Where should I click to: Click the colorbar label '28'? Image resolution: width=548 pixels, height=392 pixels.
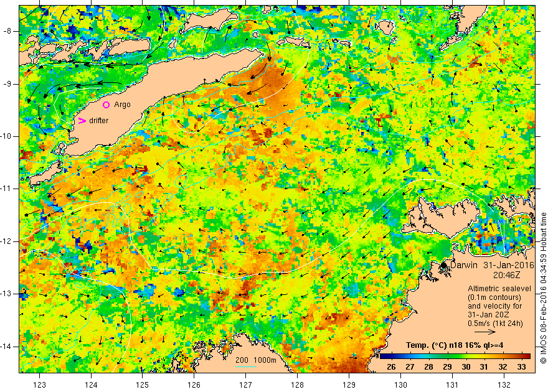pos(428,367)
